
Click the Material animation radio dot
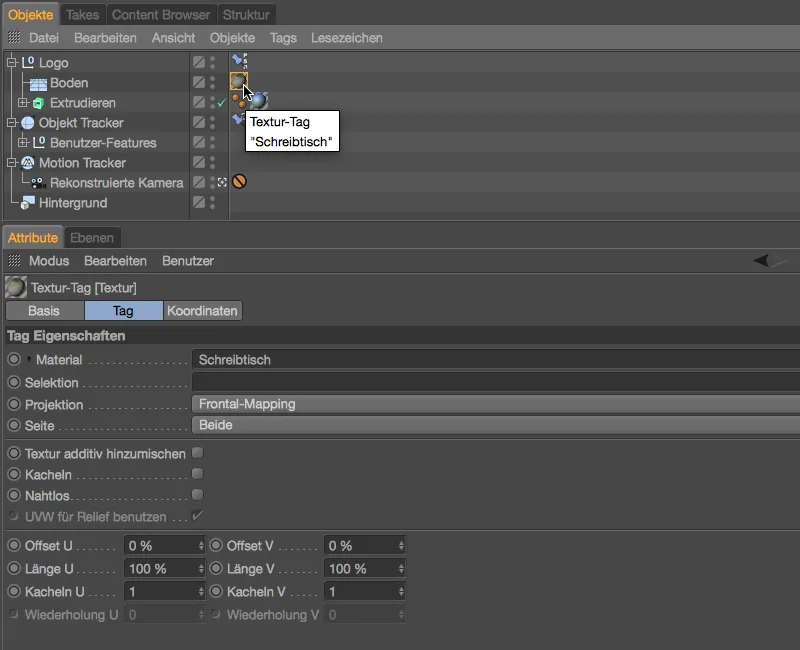[x=14, y=359]
